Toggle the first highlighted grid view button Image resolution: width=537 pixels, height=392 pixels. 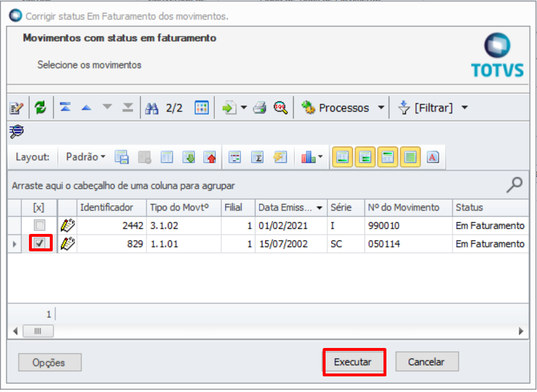pyautogui.click(x=342, y=157)
